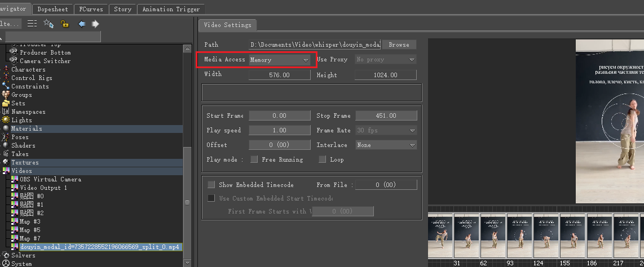Click the Constraints node icon

pos(6,86)
